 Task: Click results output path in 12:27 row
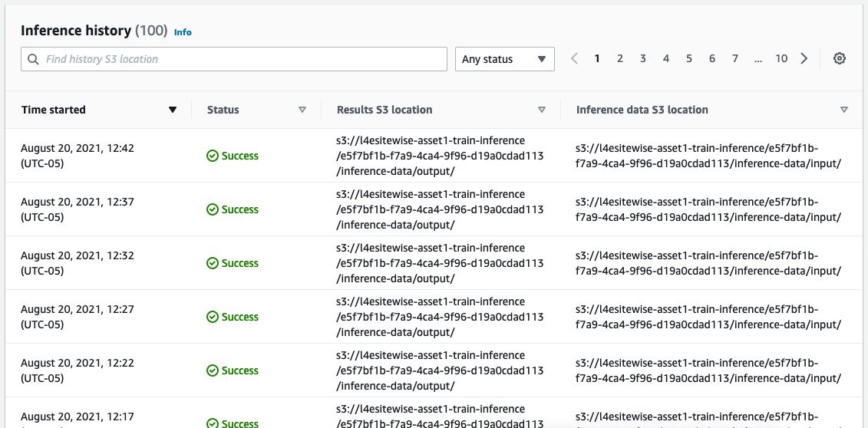coord(440,317)
